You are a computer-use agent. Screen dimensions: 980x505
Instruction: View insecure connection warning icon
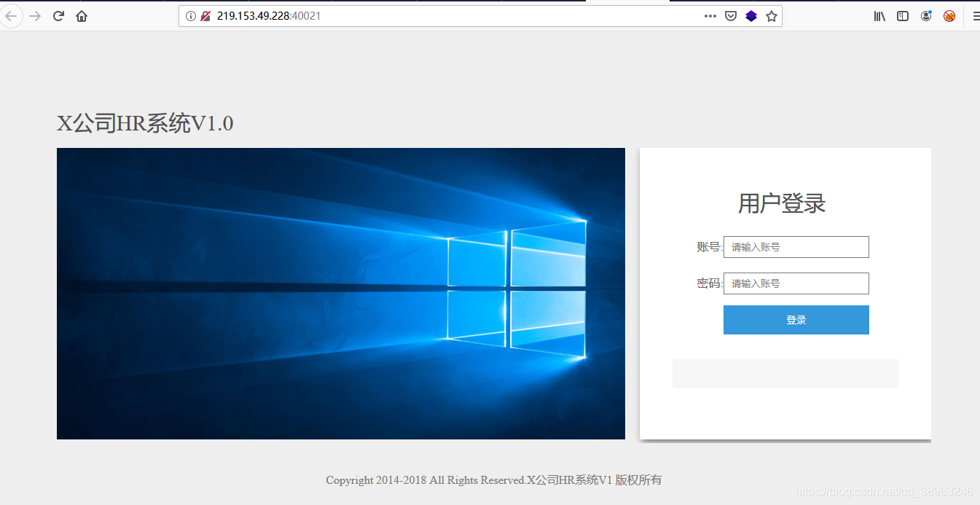(205, 16)
